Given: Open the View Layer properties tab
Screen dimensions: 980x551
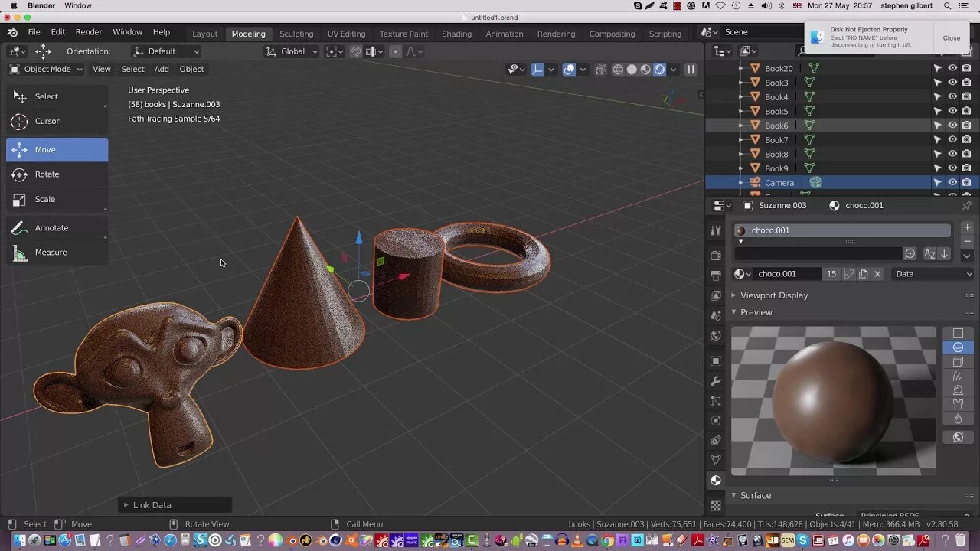Looking at the screenshot, I should tap(716, 295).
